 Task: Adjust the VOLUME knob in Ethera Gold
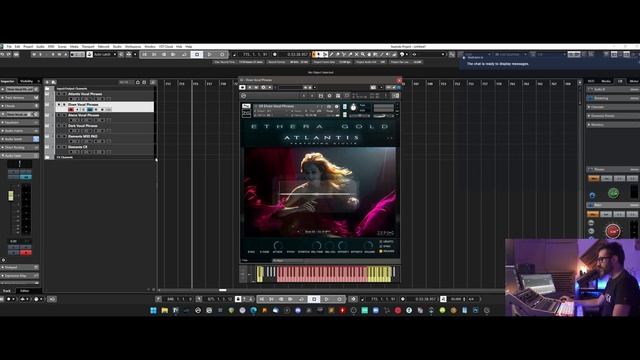[369, 246]
